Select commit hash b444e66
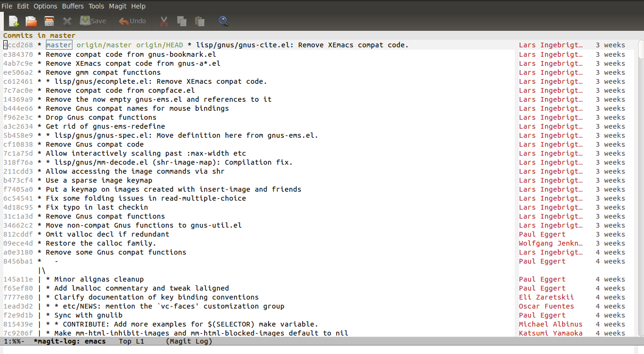 [18, 108]
